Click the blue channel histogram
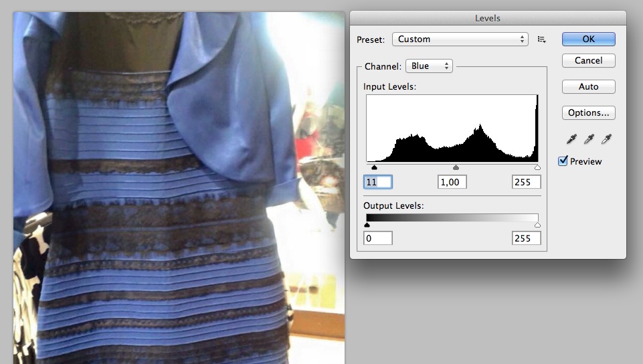Image resolution: width=643 pixels, height=364 pixels. tap(452, 128)
